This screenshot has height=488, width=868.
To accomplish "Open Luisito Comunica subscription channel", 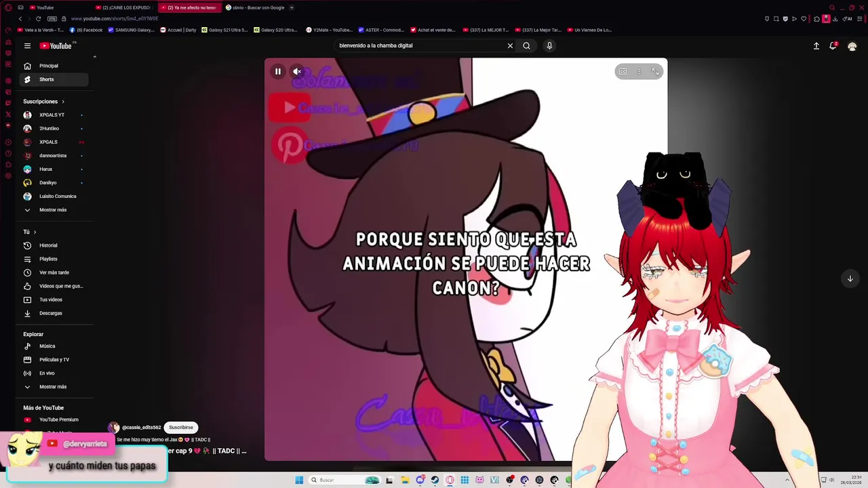I will (54, 197).
